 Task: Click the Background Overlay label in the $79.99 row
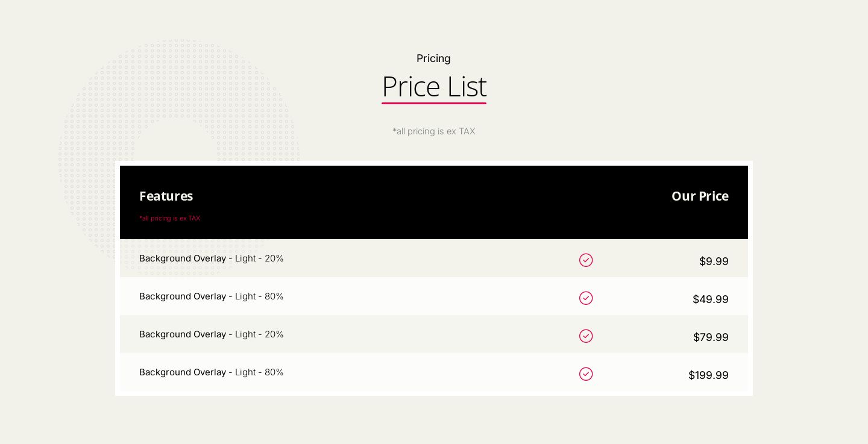click(183, 334)
